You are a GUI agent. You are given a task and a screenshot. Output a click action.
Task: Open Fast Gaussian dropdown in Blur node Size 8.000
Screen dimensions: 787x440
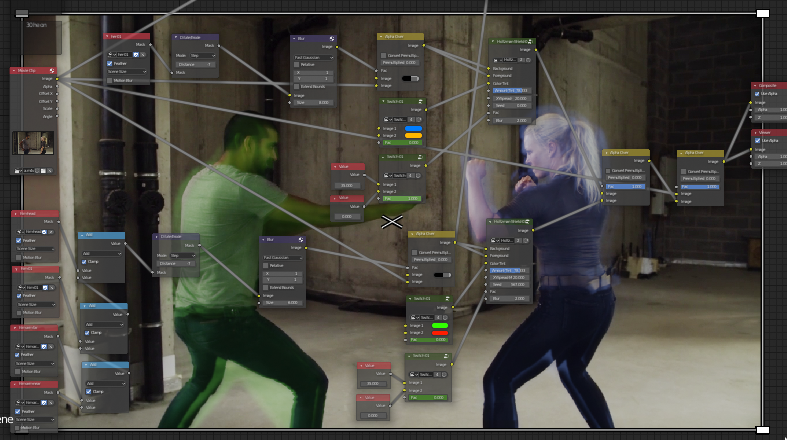pyautogui.click(x=314, y=57)
